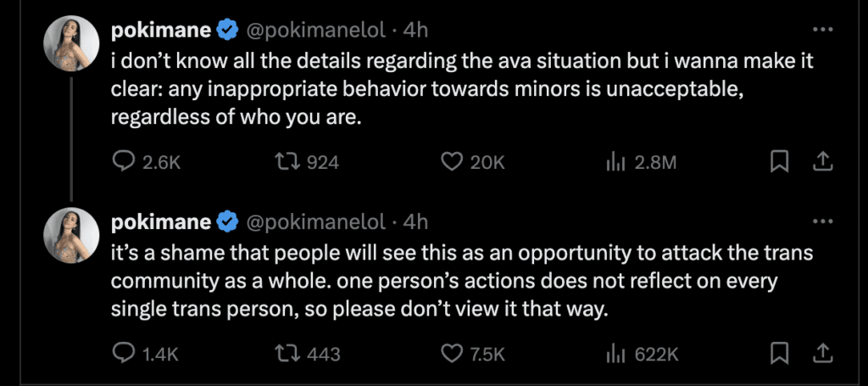
Task: View analytics of the 2.8M views tweet
Action: pyautogui.click(x=615, y=162)
